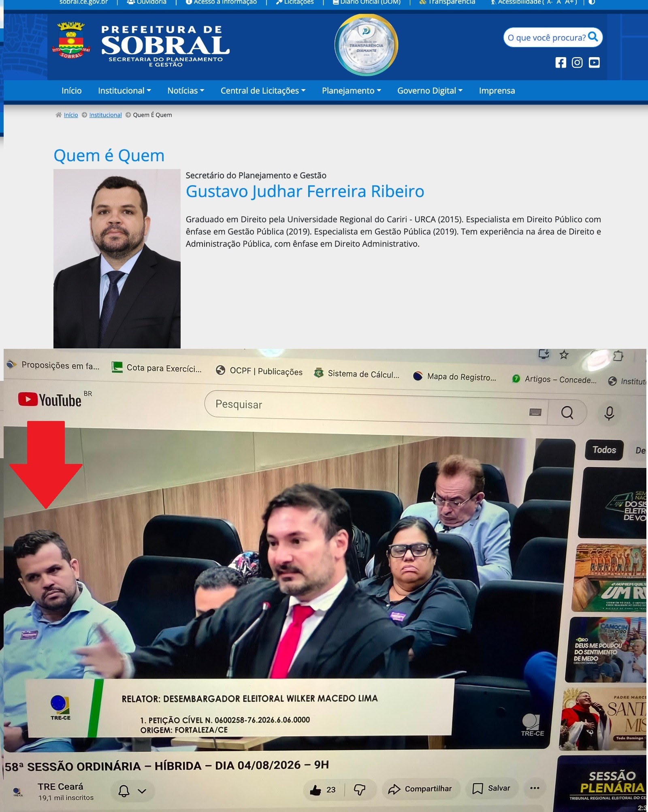648x812 pixels.
Task: Open Imprensa in the navigation bar
Action: click(497, 91)
